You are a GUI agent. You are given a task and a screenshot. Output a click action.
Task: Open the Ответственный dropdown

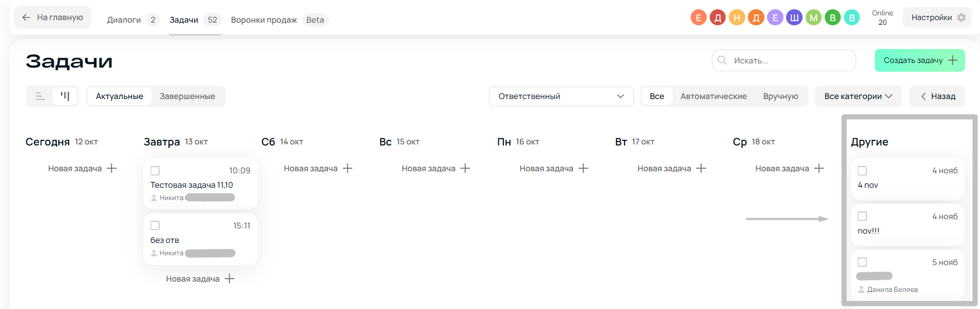coord(561,96)
